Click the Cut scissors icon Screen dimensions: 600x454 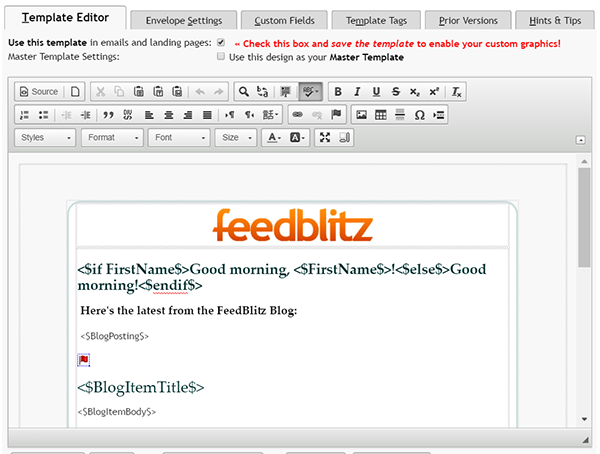click(101, 92)
